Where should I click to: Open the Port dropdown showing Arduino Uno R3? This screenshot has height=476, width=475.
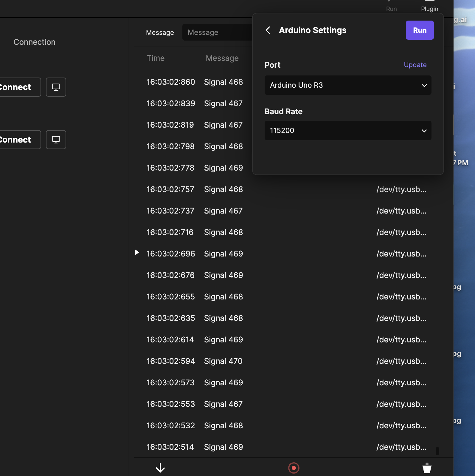pos(347,85)
